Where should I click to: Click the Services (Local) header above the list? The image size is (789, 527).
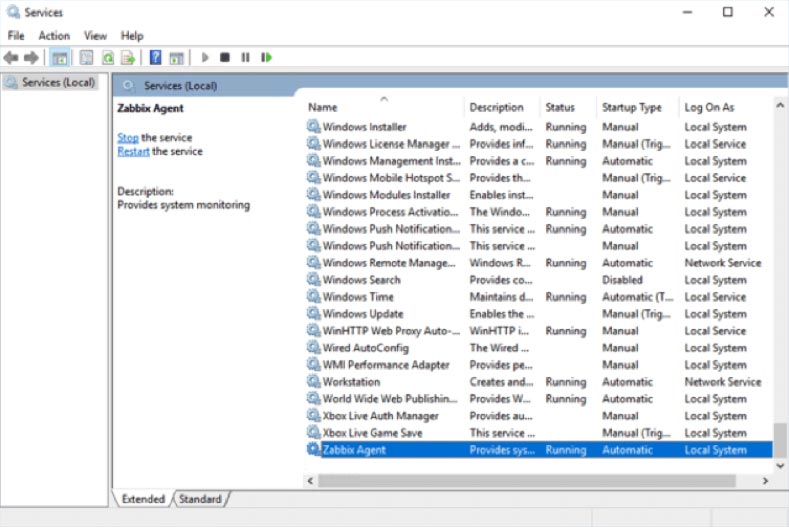(x=181, y=86)
